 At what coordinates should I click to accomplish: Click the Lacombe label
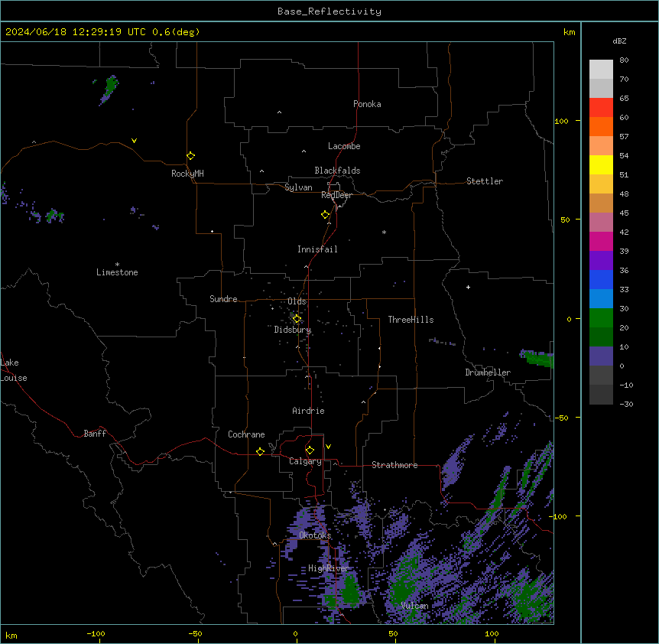point(344,146)
